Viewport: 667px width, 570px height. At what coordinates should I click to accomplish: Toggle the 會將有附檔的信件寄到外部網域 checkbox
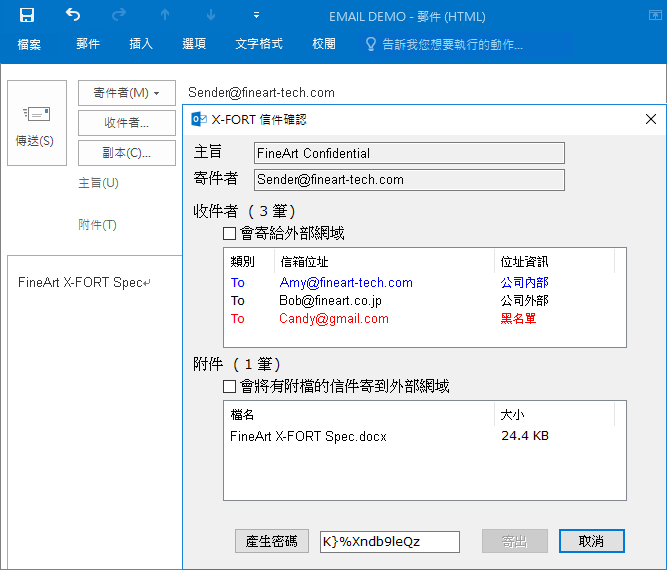(x=229, y=386)
